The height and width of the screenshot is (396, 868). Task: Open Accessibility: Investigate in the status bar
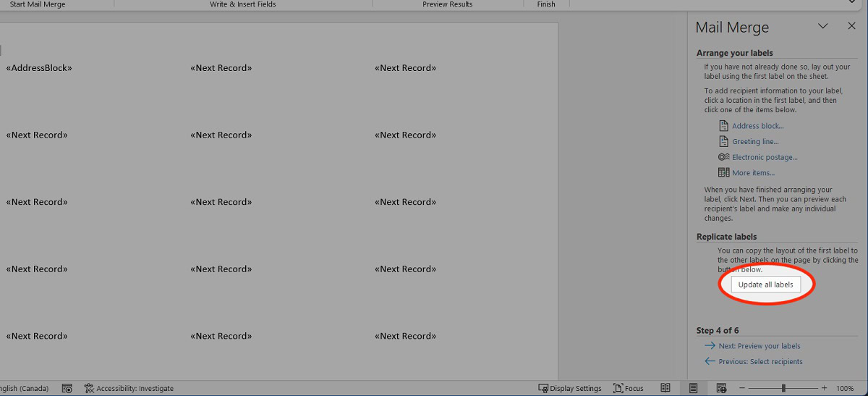coord(129,388)
